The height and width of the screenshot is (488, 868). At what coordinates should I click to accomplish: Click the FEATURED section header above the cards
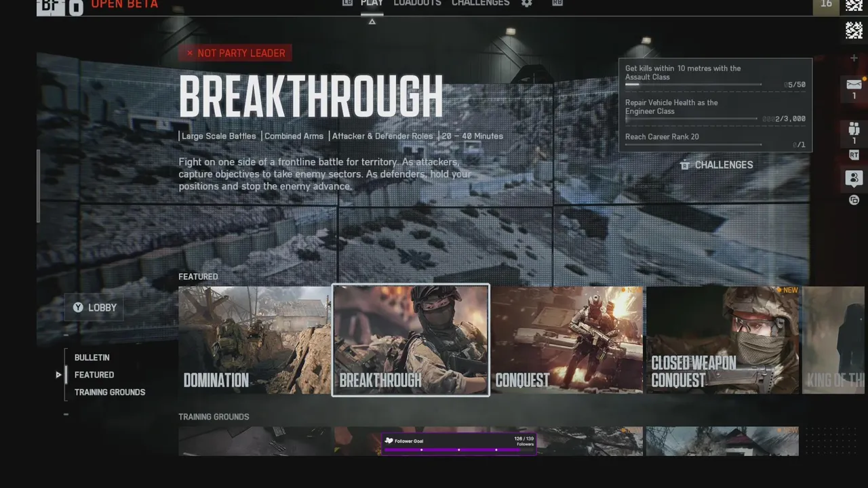(198, 277)
